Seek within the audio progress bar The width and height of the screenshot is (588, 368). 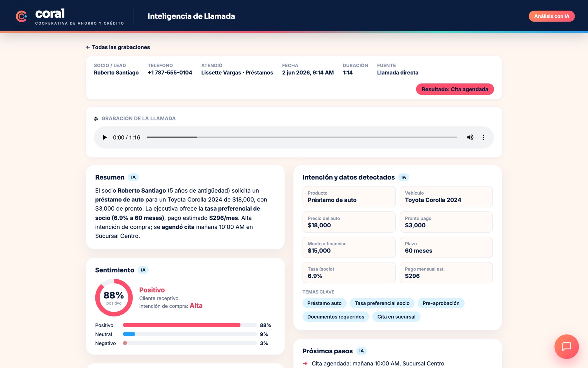(x=302, y=137)
